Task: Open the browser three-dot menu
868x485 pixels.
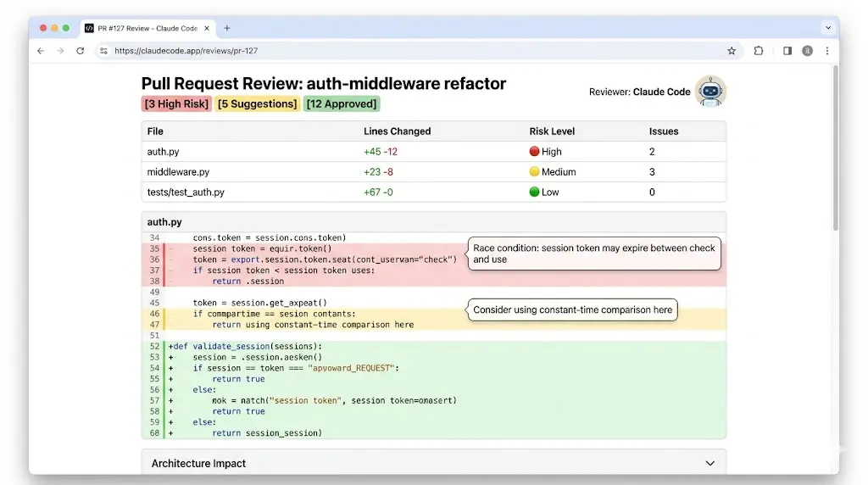Action: click(x=827, y=50)
